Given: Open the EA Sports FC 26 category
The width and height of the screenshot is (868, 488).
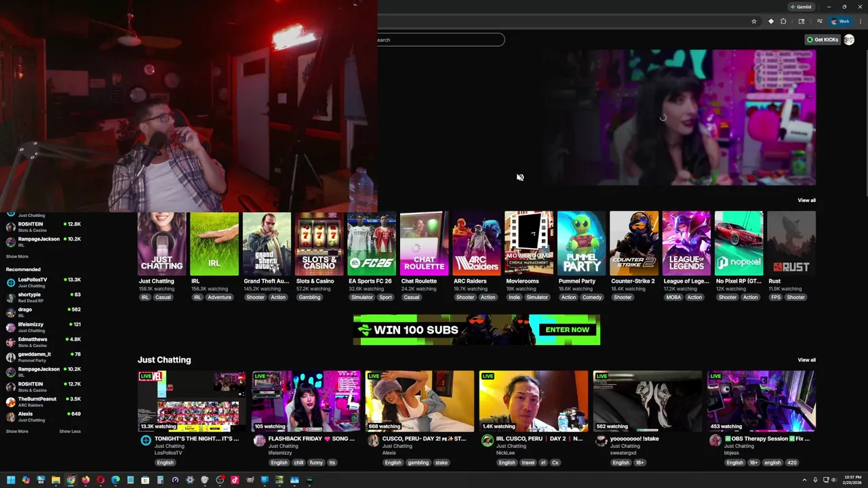Looking at the screenshot, I should pos(372,244).
